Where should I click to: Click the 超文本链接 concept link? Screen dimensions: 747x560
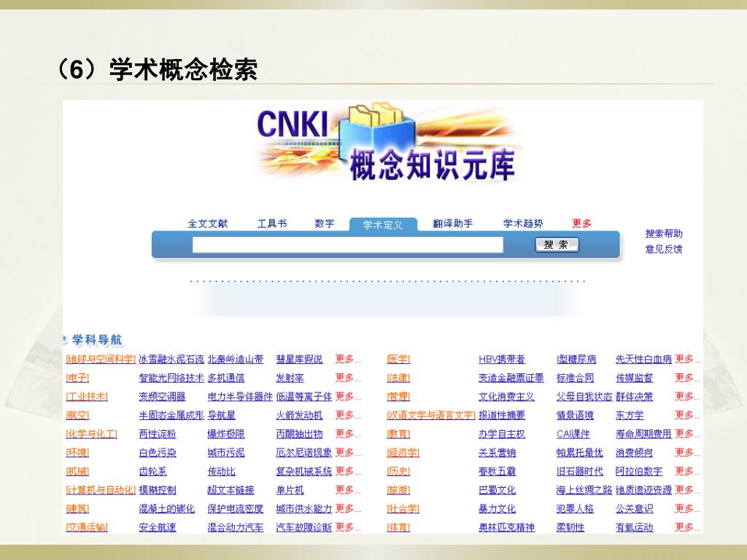(231, 490)
